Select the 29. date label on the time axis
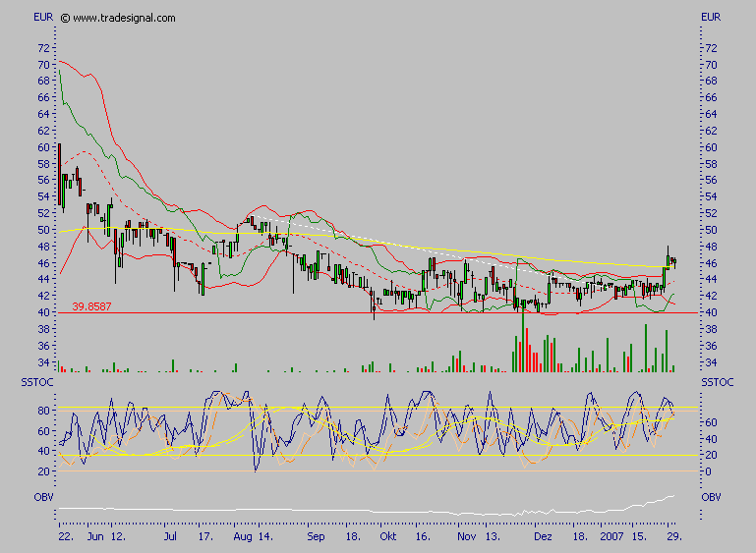This screenshot has width=756, height=553. pyautogui.click(x=674, y=536)
